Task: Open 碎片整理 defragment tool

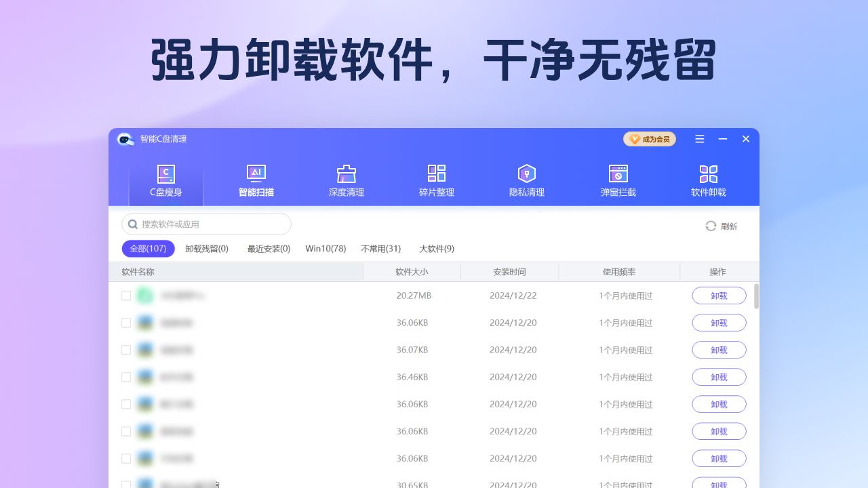Action: tap(437, 181)
